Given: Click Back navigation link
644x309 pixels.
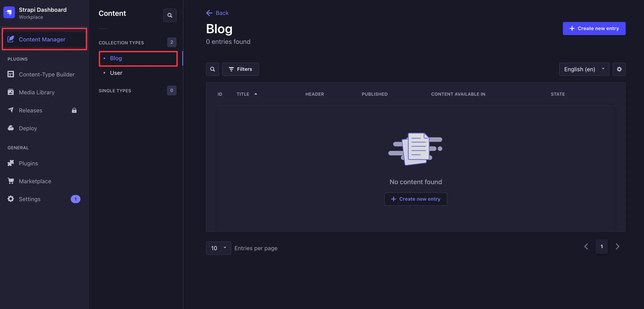Looking at the screenshot, I should [217, 13].
